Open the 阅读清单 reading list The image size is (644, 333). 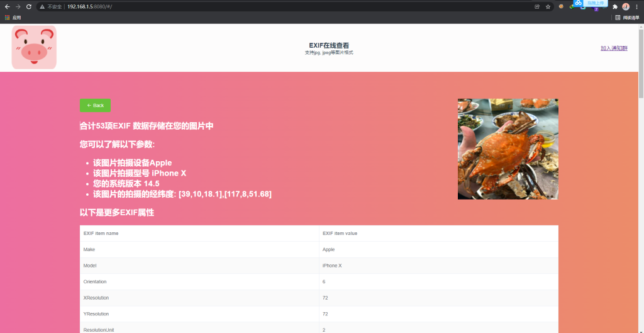pyautogui.click(x=627, y=18)
